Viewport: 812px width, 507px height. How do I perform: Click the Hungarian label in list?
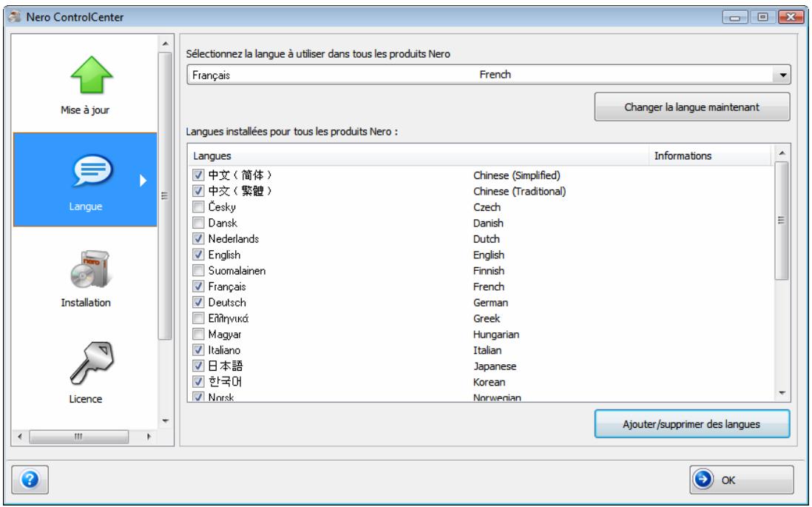tap(496, 335)
